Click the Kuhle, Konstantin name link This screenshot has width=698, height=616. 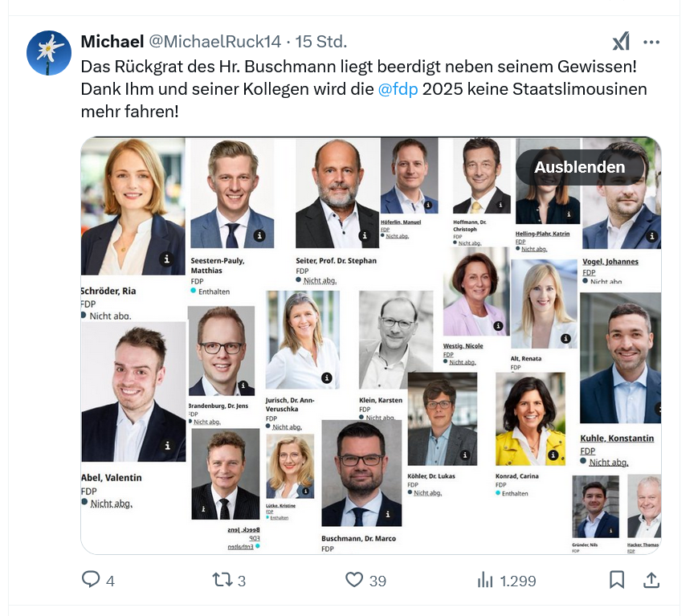tap(617, 439)
